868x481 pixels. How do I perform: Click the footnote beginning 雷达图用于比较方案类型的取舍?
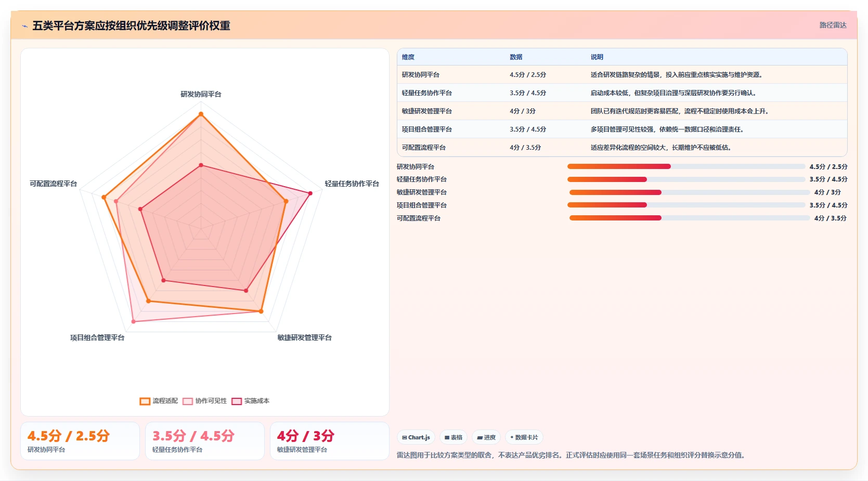pos(572,455)
